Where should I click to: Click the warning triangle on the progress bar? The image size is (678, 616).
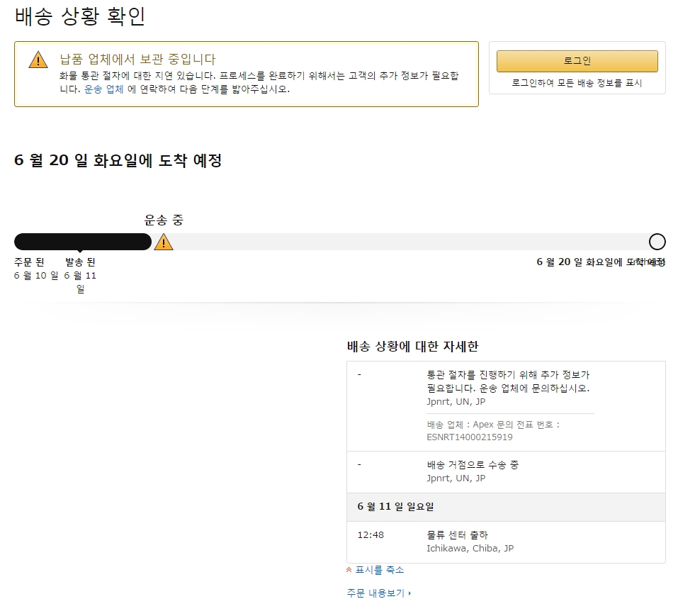click(x=164, y=242)
